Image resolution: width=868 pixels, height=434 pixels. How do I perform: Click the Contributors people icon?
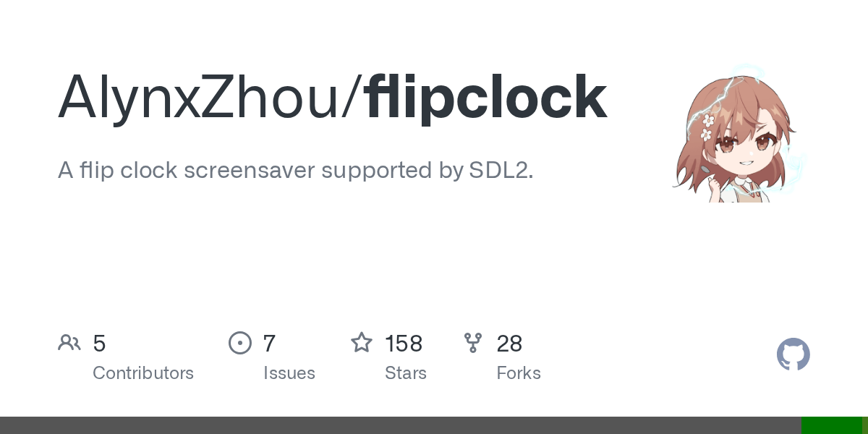69,343
